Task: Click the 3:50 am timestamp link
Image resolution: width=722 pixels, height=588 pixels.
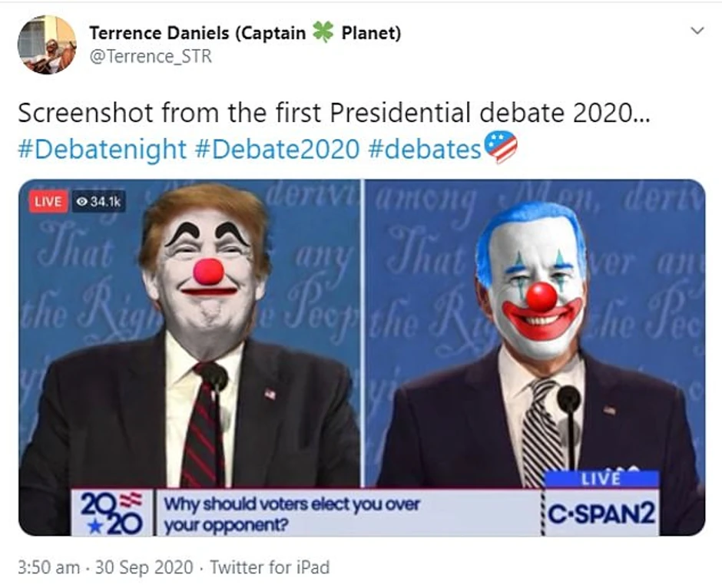Action: [49, 567]
